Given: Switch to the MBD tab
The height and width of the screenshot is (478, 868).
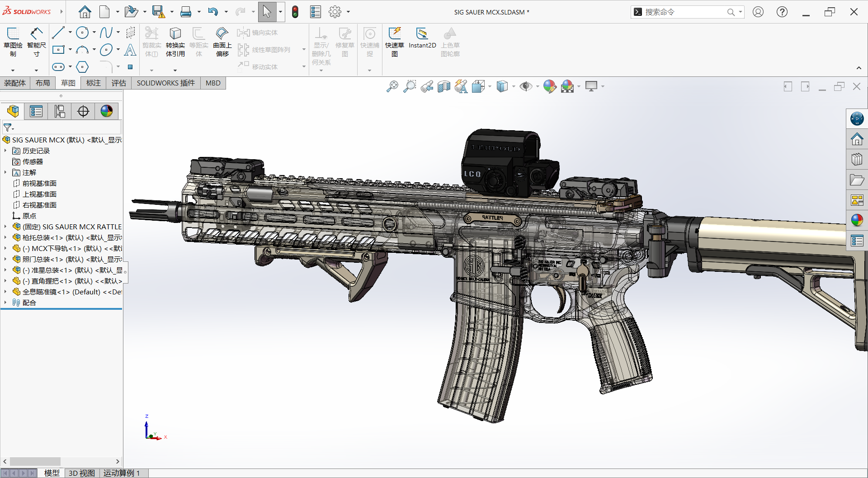Looking at the screenshot, I should click(213, 83).
